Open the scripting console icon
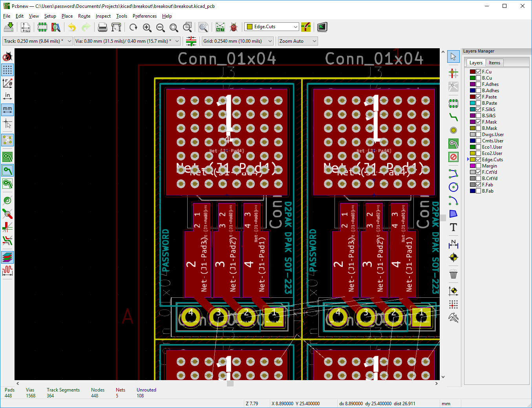 (322, 27)
